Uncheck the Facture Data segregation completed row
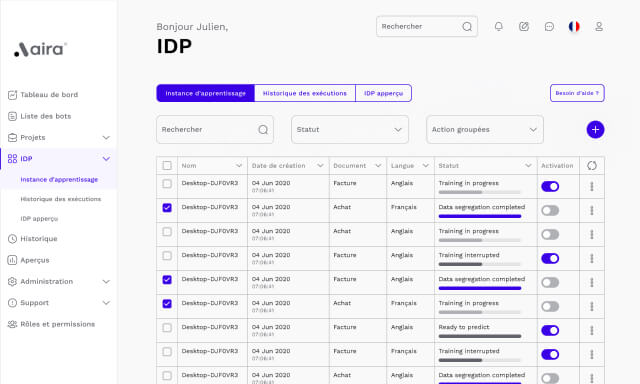This screenshot has width=640, height=384. tap(167, 280)
